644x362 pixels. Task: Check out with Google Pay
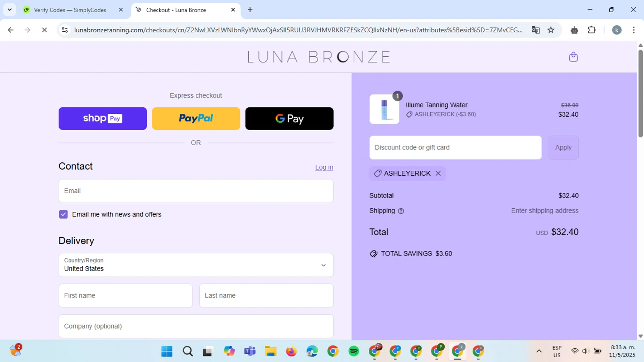[289, 119]
